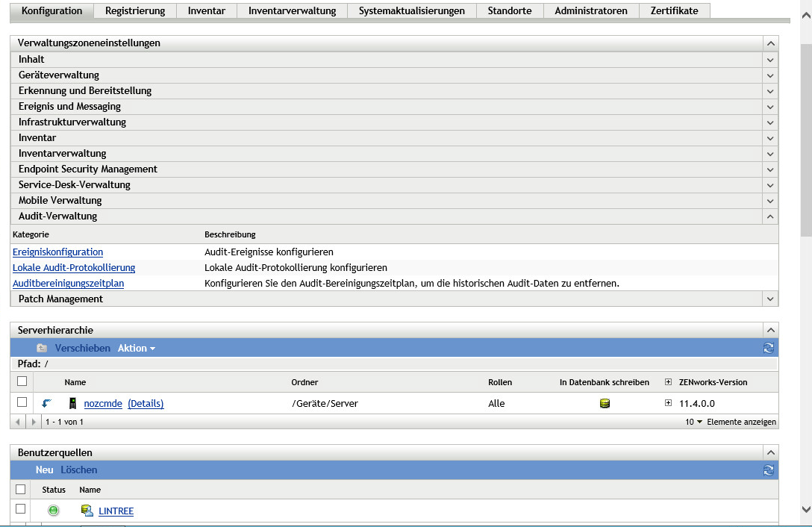
Task: Open the (Details) link for nozcmde
Action: point(146,403)
